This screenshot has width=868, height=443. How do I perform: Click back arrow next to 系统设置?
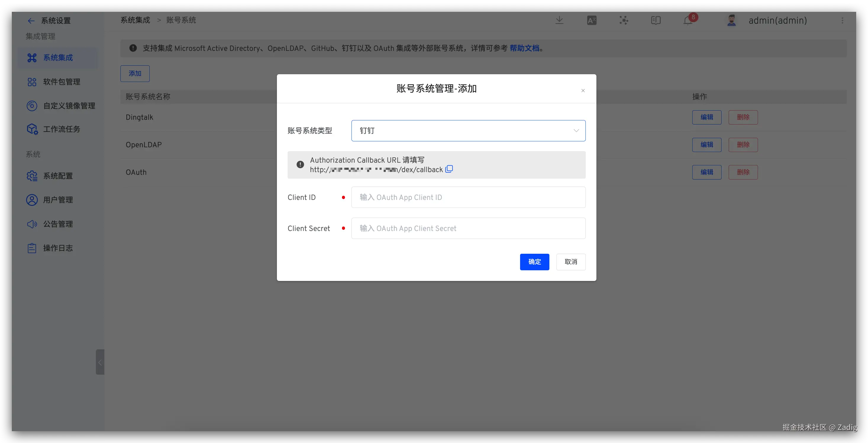[x=31, y=21]
